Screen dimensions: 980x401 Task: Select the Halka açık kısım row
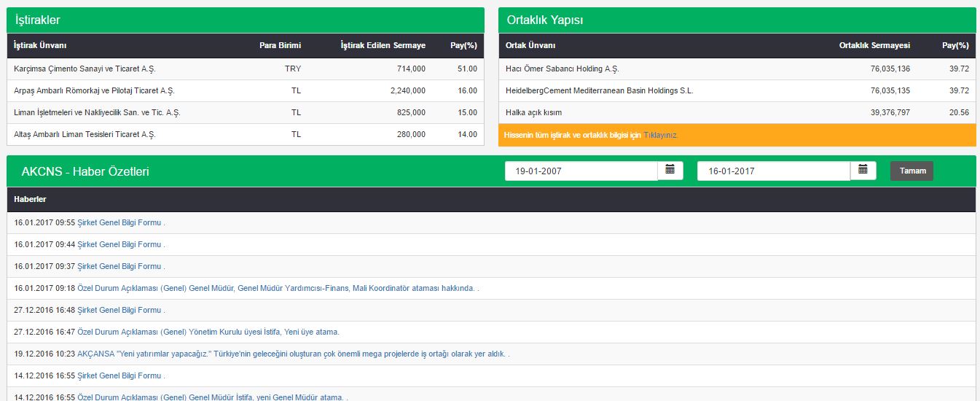[x=737, y=112]
